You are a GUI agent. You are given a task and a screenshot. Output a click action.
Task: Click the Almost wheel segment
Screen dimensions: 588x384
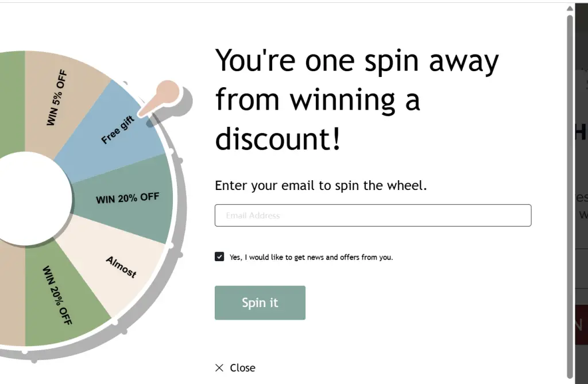tap(121, 267)
